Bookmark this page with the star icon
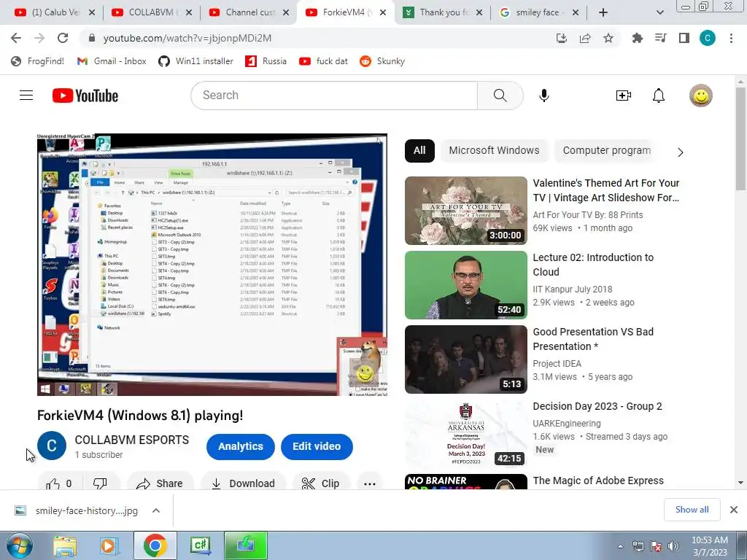747x560 pixels. (x=608, y=38)
